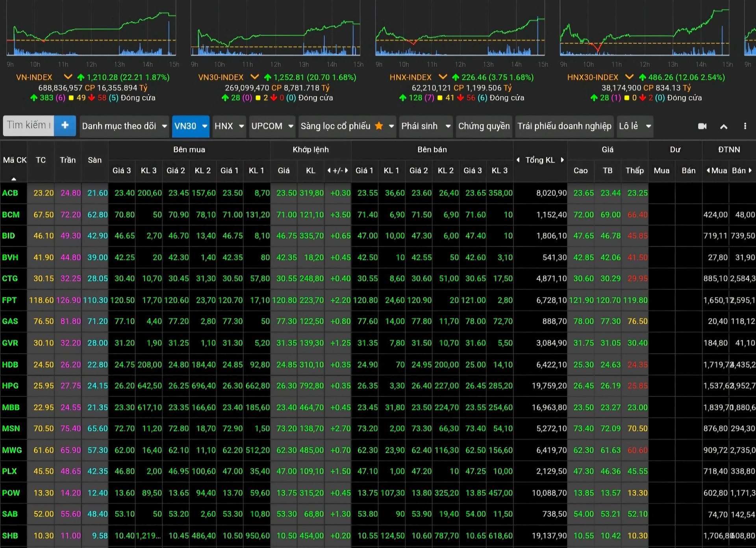
Task: Click FPT matched price 120.80
Action: [x=284, y=300]
